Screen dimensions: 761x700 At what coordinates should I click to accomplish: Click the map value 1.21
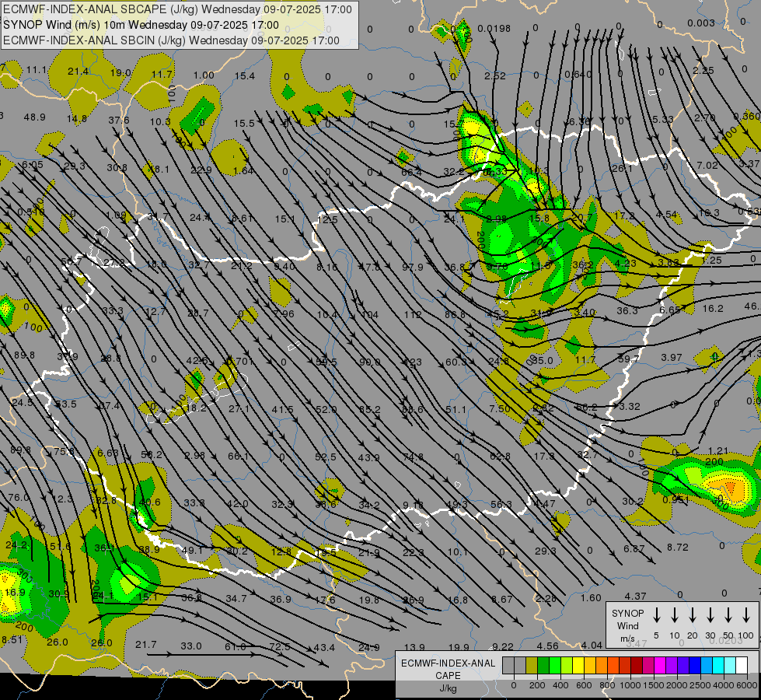pos(718,451)
